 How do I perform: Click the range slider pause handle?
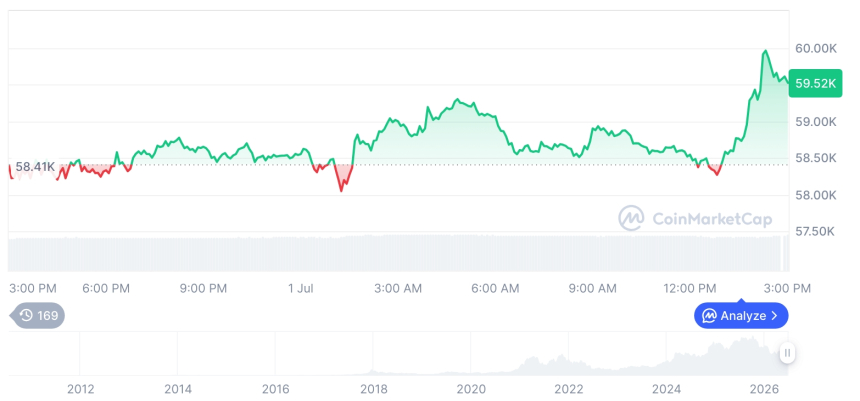(787, 353)
